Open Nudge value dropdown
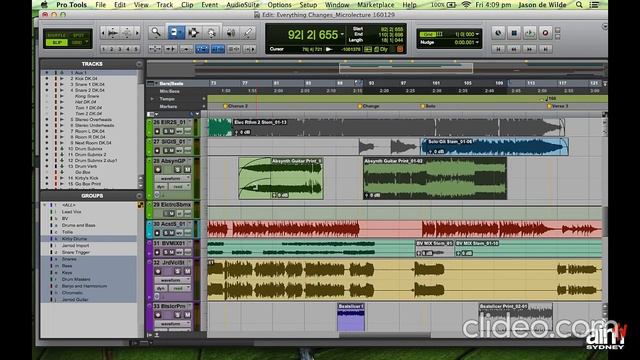640x360 pixels. (x=477, y=42)
